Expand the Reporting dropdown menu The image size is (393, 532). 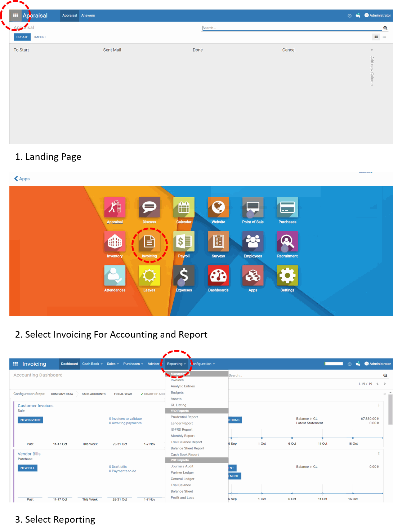pyautogui.click(x=176, y=364)
